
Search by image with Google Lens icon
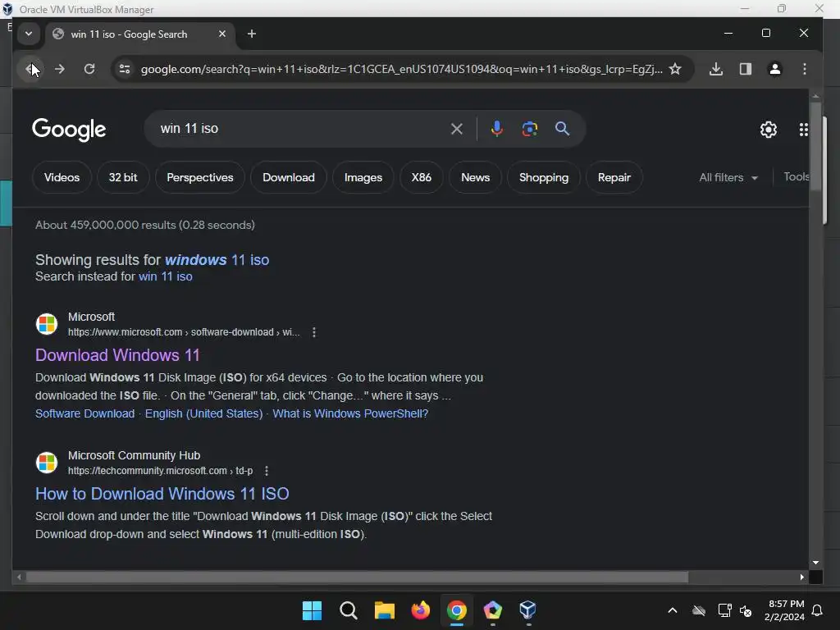click(x=530, y=129)
